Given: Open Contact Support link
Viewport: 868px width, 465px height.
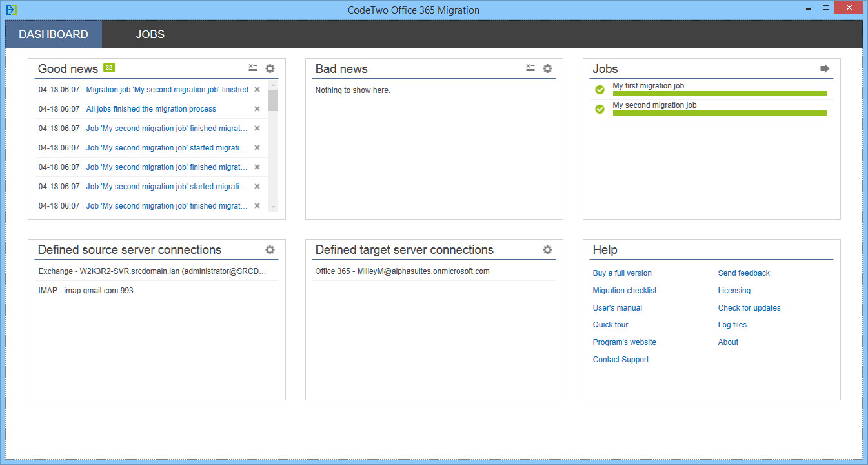Looking at the screenshot, I should (621, 360).
